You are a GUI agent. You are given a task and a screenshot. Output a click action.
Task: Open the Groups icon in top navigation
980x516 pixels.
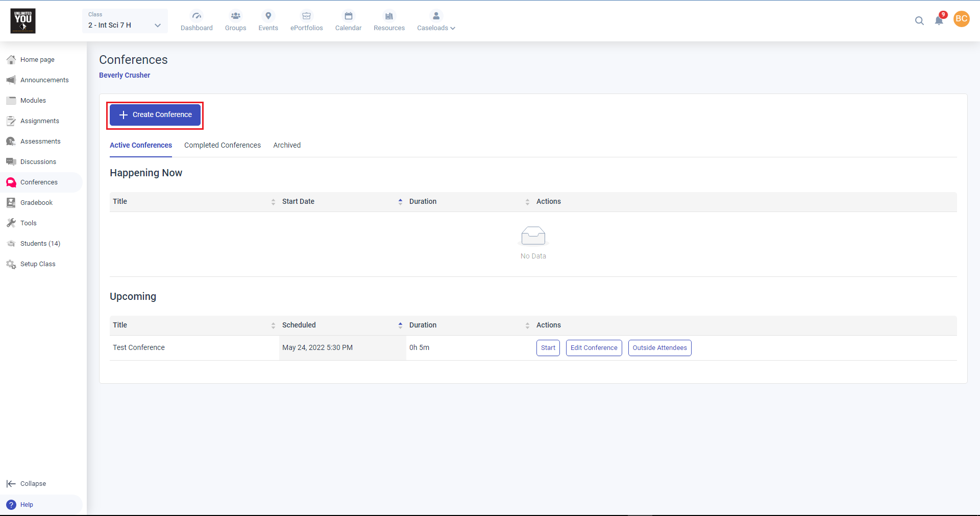pos(235,16)
